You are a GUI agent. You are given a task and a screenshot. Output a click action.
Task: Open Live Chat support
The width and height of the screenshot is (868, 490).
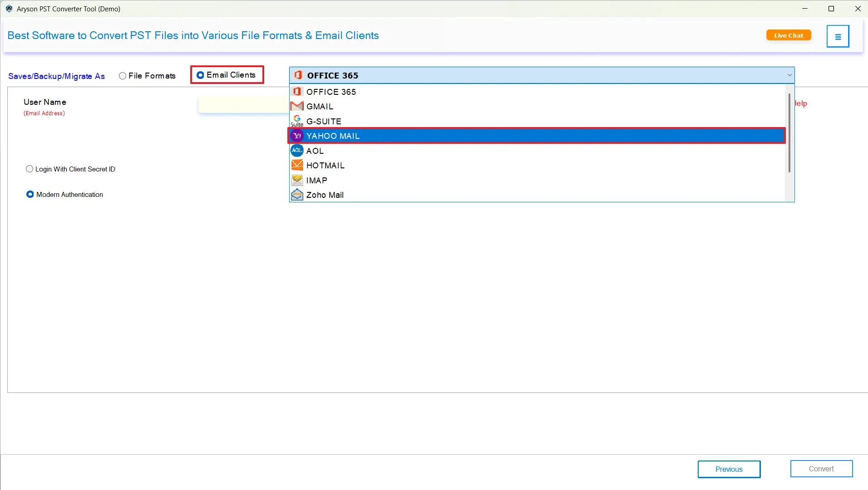click(x=789, y=35)
